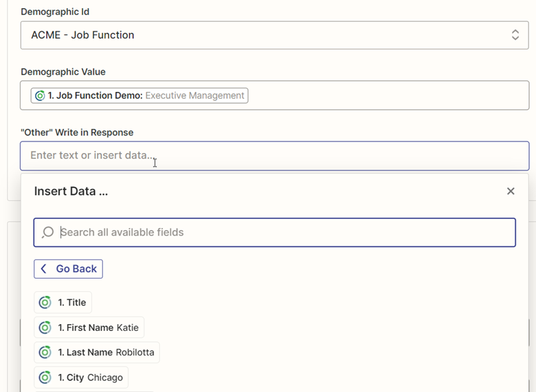Click the Insert Data heading
The height and width of the screenshot is (392, 536).
[71, 192]
